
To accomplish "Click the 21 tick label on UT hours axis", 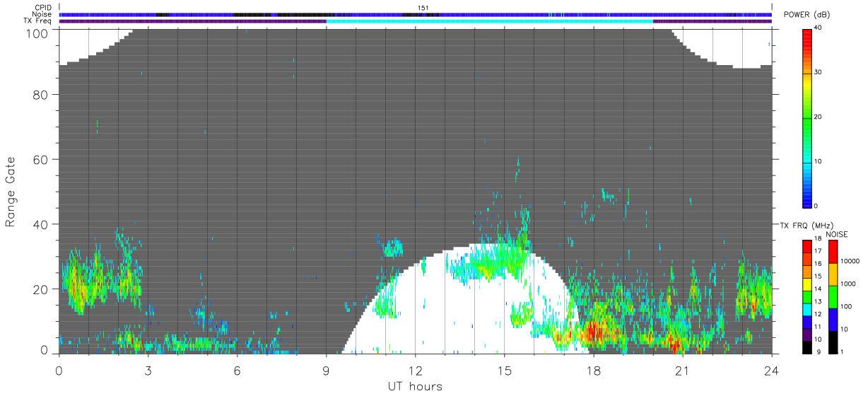I will pos(682,371).
